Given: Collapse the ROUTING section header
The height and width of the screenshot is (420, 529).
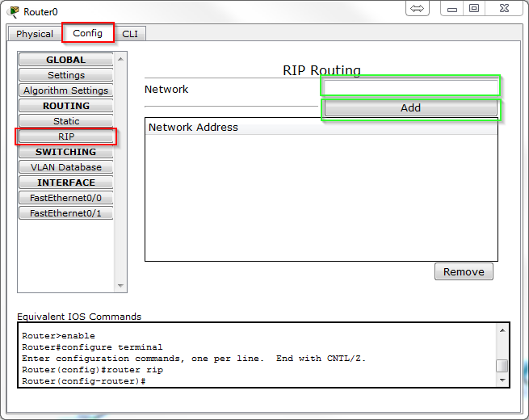Looking at the screenshot, I should [66, 106].
